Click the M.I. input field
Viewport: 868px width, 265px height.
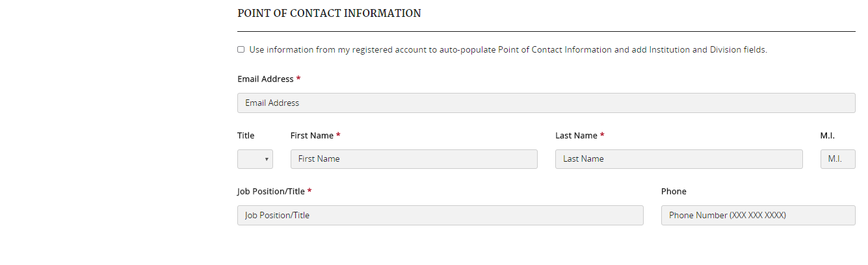click(x=837, y=159)
